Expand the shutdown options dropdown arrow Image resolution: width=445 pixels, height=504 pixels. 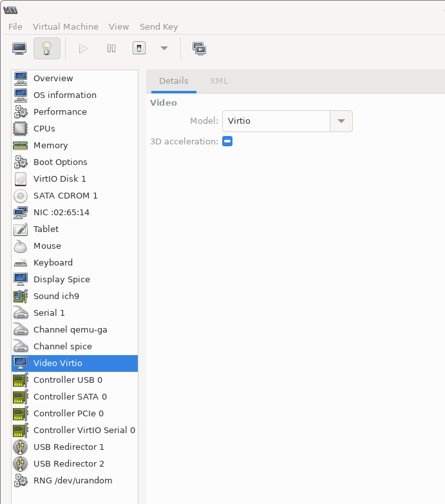[x=164, y=48]
